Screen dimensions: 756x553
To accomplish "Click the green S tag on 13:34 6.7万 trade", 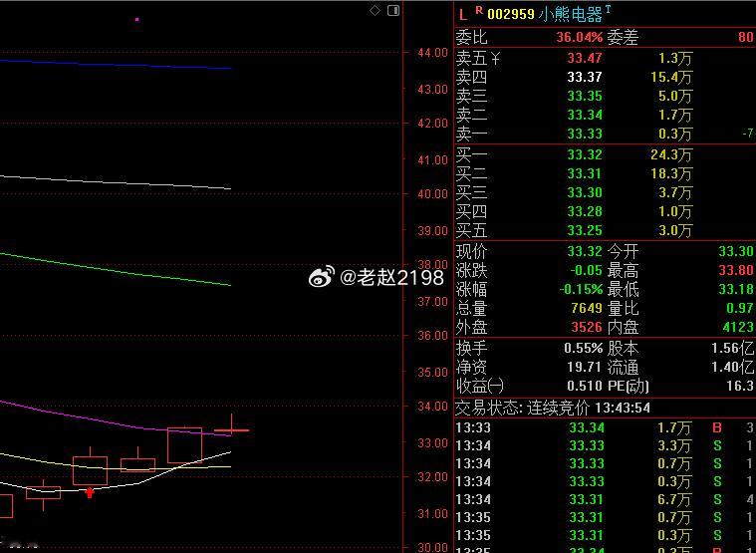I will coord(717,499).
